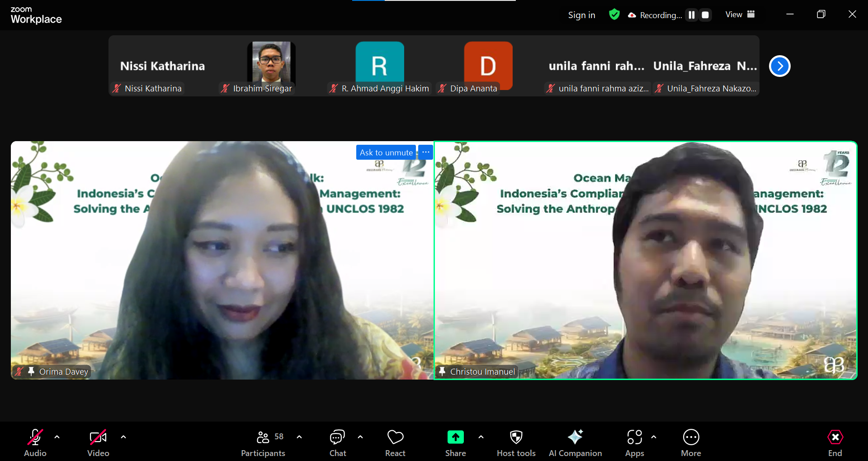Click muted mic icon on Orima Davey
This screenshot has height=461, width=868.
(19, 371)
